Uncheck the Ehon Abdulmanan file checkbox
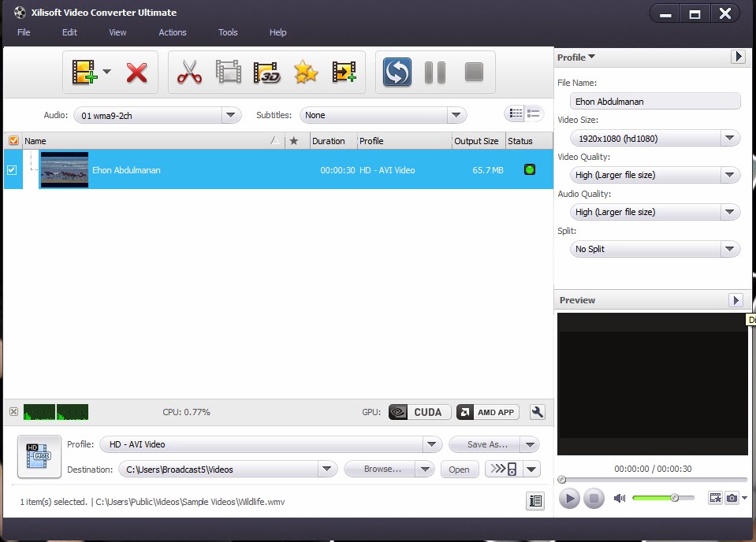This screenshot has width=756, height=542. (12, 169)
